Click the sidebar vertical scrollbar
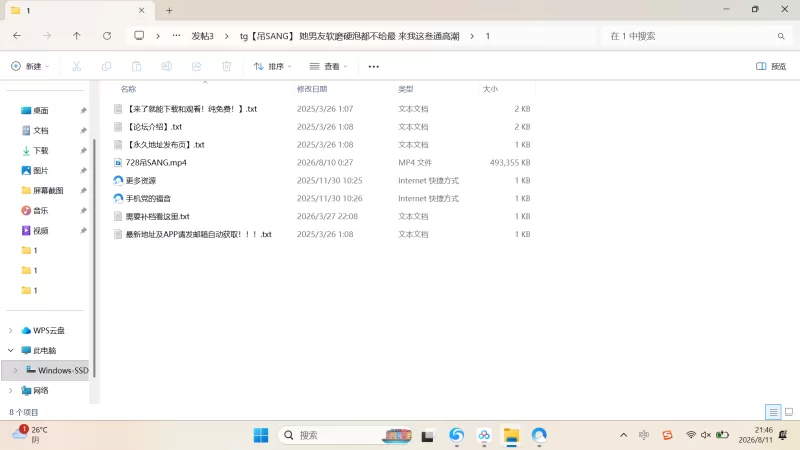Image resolution: width=800 pixels, height=450 pixels. 94,258
